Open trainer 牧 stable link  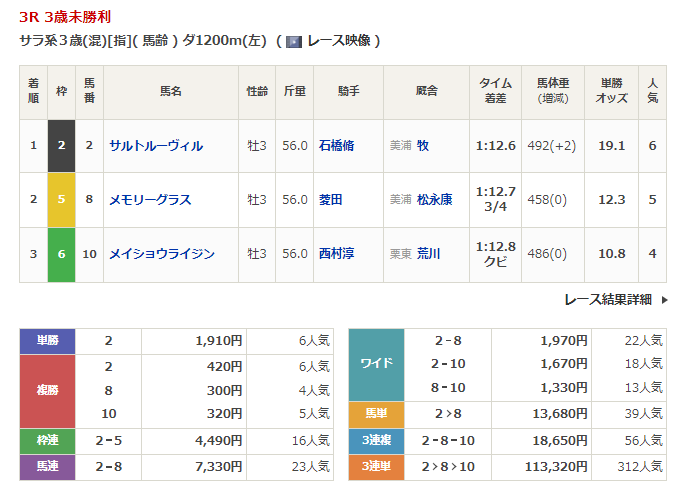click(423, 146)
